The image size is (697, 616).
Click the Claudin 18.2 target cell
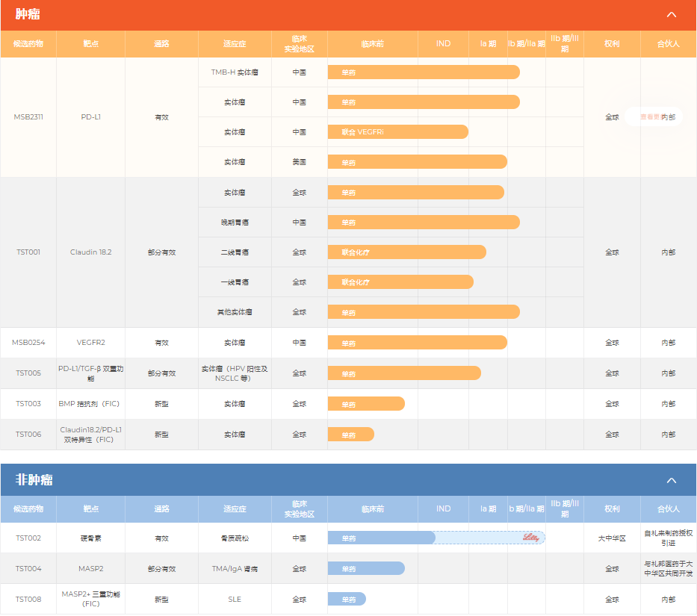click(90, 252)
